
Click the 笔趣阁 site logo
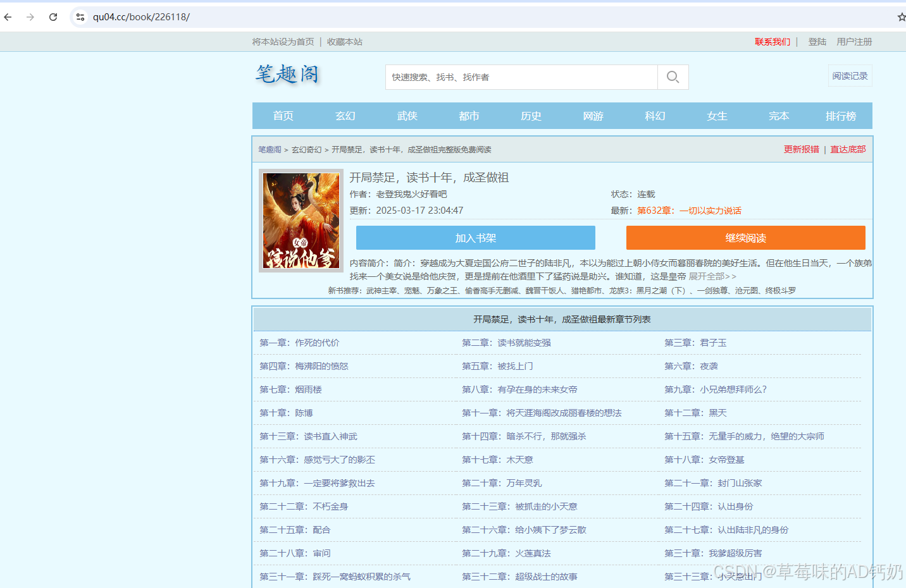pyautogui.click(x=286, y=75)
